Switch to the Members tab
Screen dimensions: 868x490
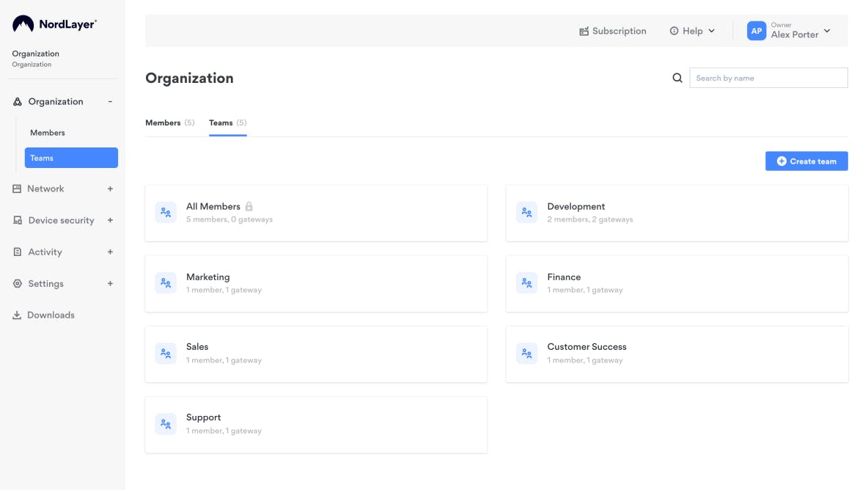point(163,122)
